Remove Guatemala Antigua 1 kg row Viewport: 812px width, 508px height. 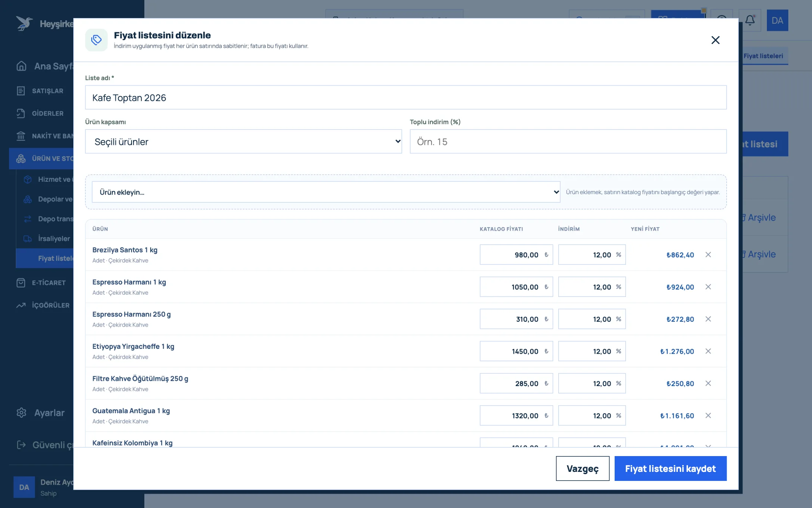(x=708, y=415)
